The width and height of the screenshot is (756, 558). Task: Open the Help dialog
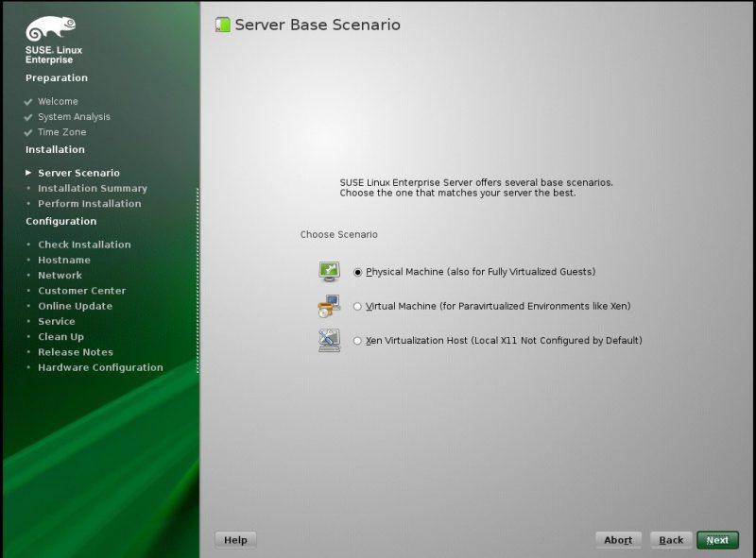(x=236, y=540)
